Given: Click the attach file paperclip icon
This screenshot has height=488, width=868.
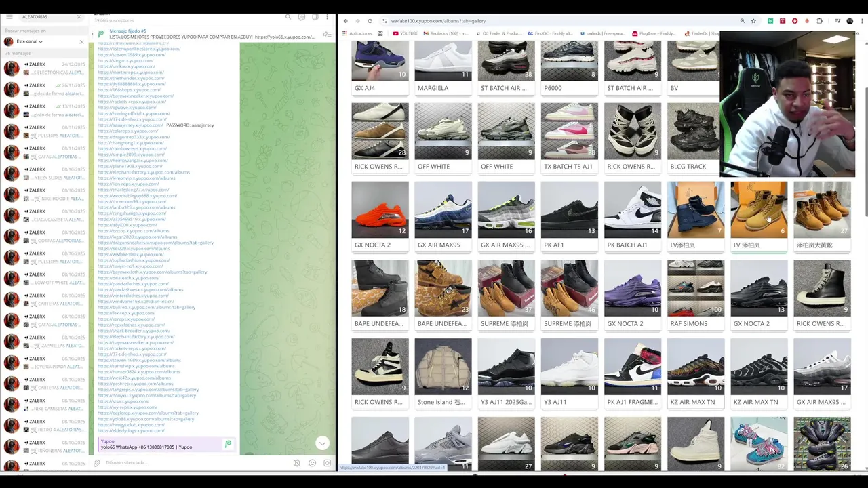Looking at the screenshot, I should point(97,463).
